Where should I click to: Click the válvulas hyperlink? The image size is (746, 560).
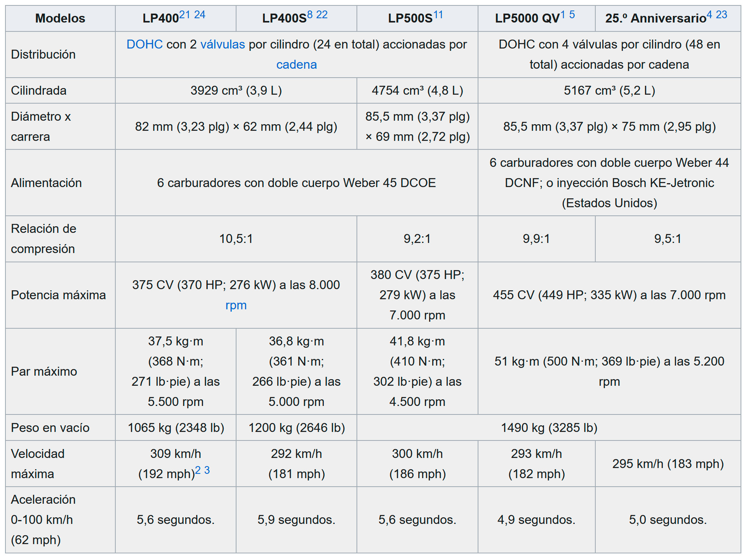pos(223,45)
